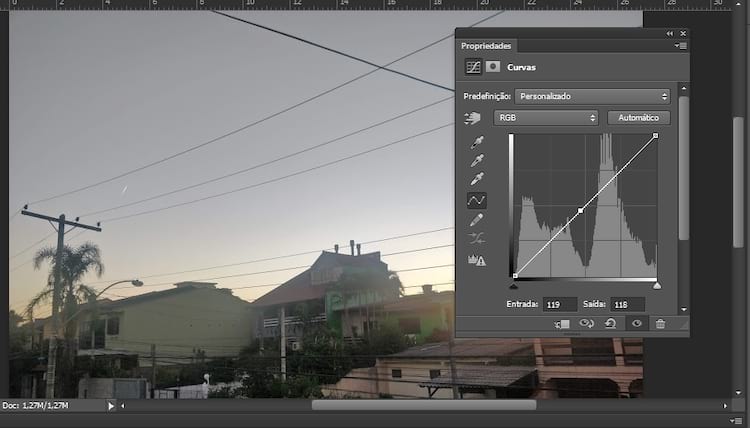Clip adjustment to layer below icon
Image resolution: width=750 pixels, height=428 pixels.
coord(562,324)
